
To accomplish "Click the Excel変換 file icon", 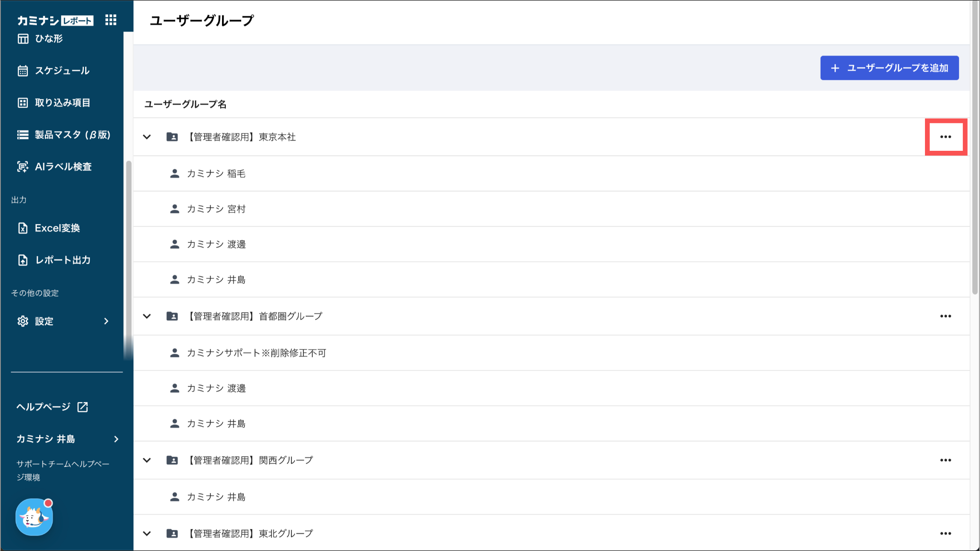I will click(23, 228).
